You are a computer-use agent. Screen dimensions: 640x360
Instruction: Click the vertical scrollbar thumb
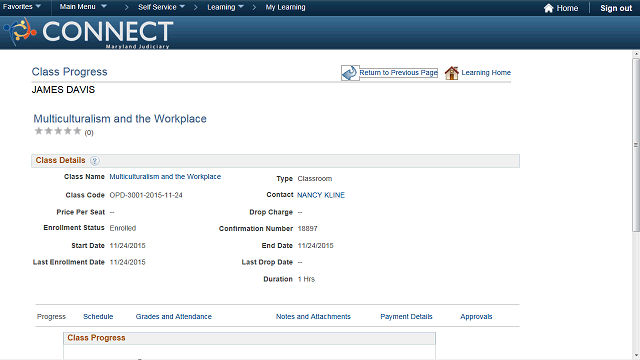pyautogui.click(x=636, y=145)
